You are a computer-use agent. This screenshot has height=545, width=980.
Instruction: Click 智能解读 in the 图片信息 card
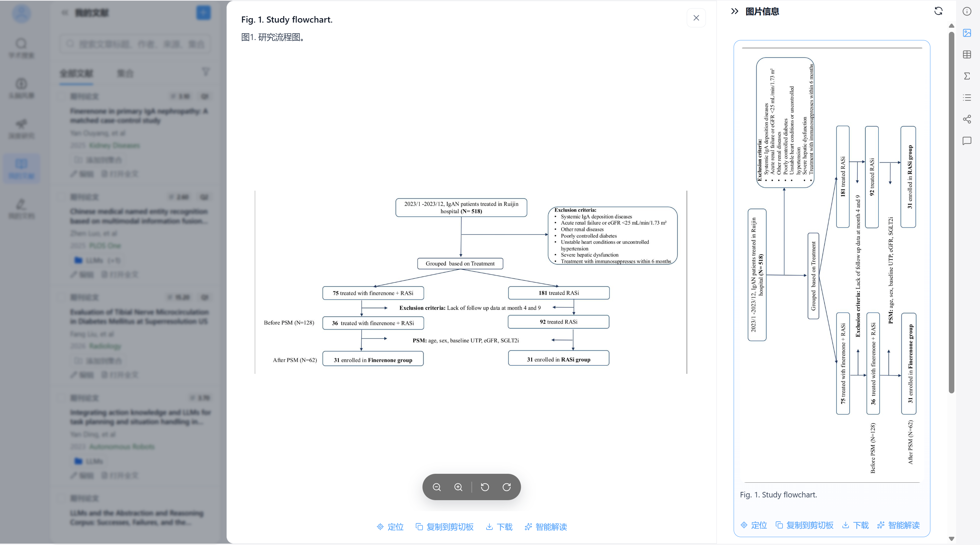pyautogui.click(x=898, y=525)
